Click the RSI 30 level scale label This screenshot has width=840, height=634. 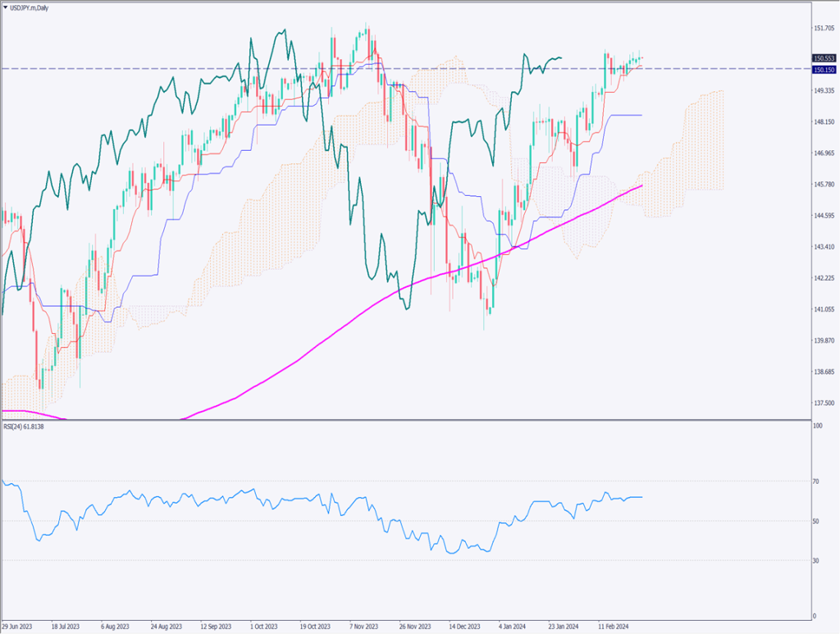[815, 560]
